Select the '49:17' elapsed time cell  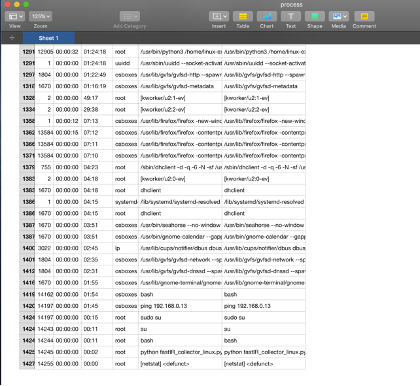tap(97, 98)
